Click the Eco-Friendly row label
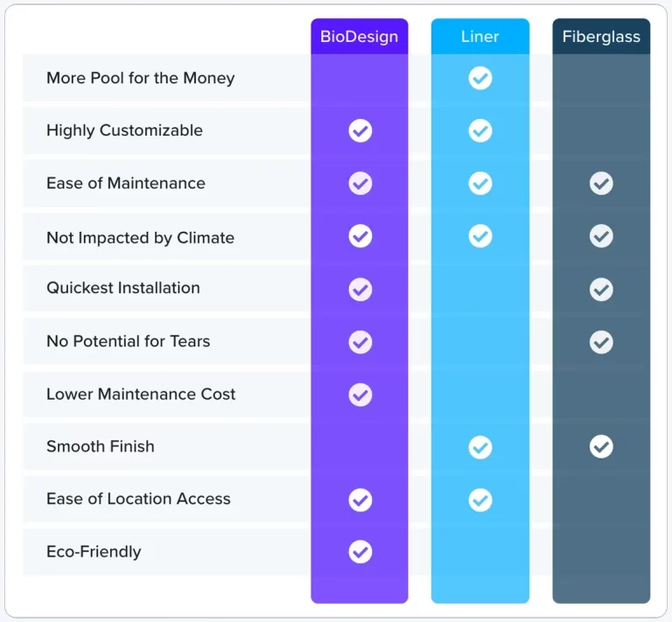672x622 pixels. (94, 552)
